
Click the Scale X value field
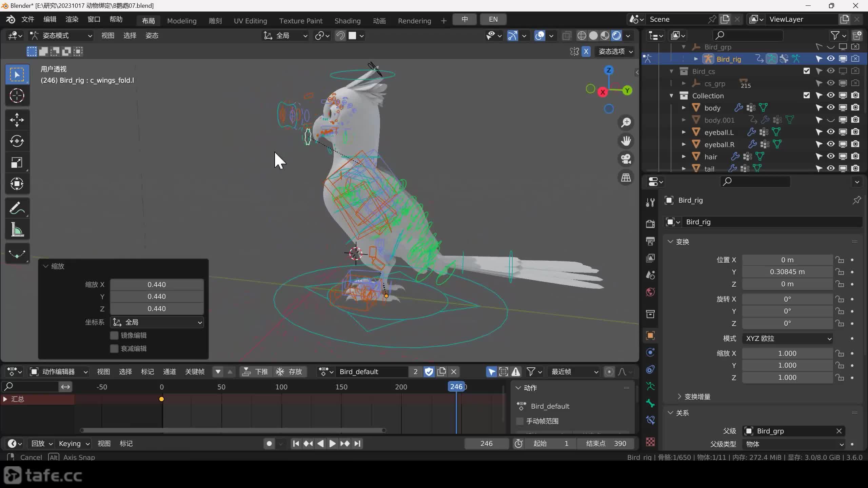tap(787, 353)
